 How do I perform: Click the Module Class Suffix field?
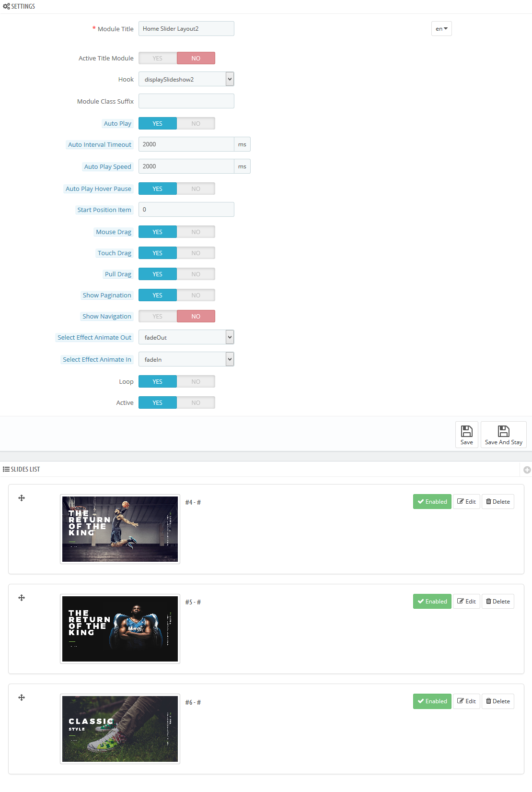point(186,101)
